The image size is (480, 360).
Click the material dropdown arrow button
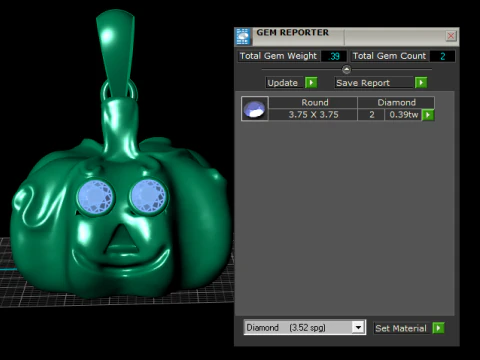[x=358, y=327]
